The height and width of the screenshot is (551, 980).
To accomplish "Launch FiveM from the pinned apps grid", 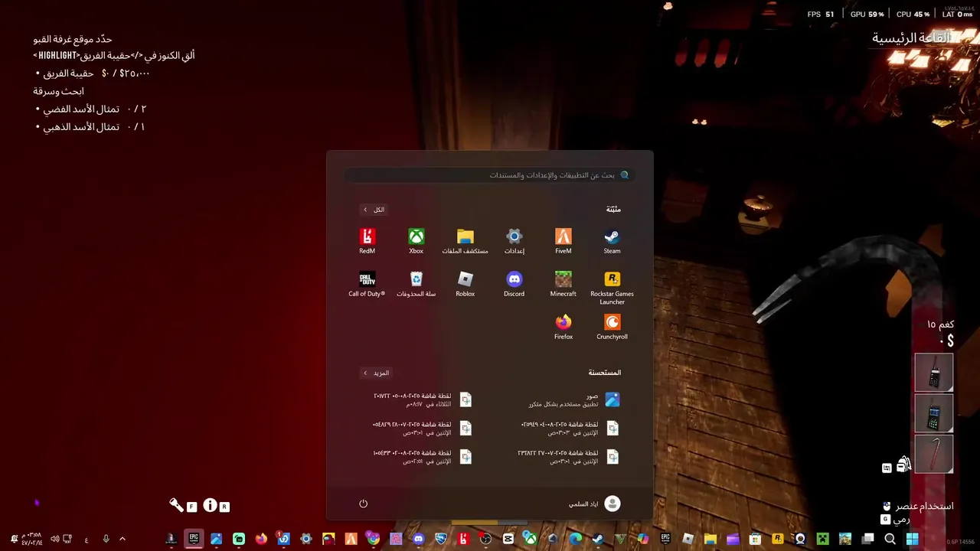I will [x=563, y=241].
